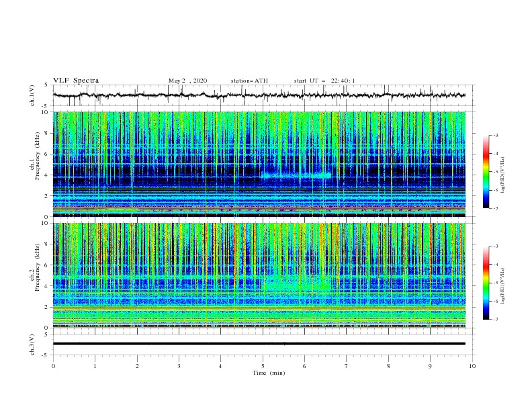Click the "1" tick label on time axis

click(x=95, y=366)
